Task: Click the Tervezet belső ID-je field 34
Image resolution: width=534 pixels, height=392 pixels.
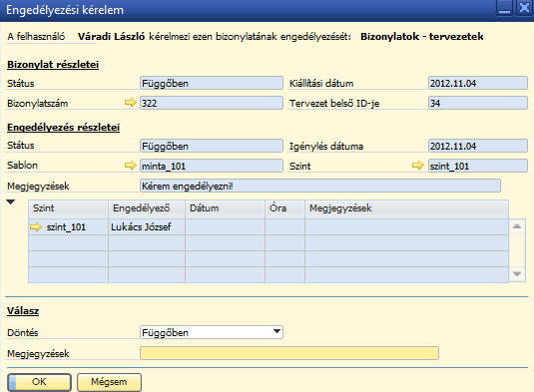Action: pyautogui.click(x=478, y=103)
